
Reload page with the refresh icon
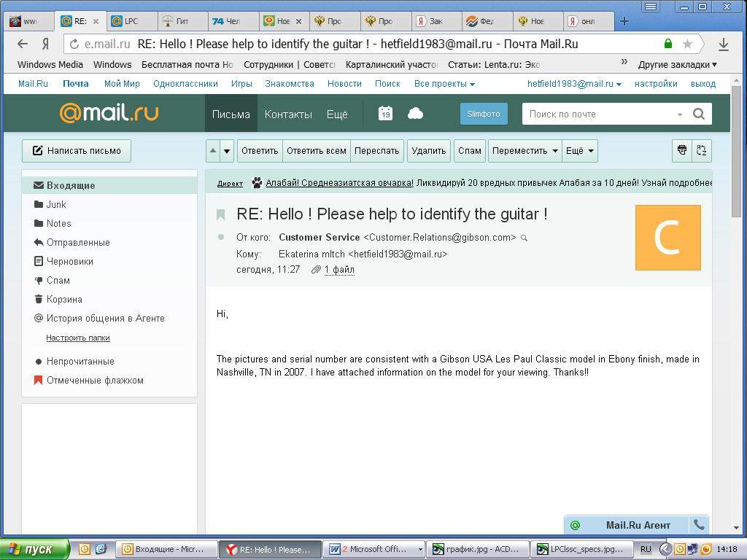(x=74, y=44)
